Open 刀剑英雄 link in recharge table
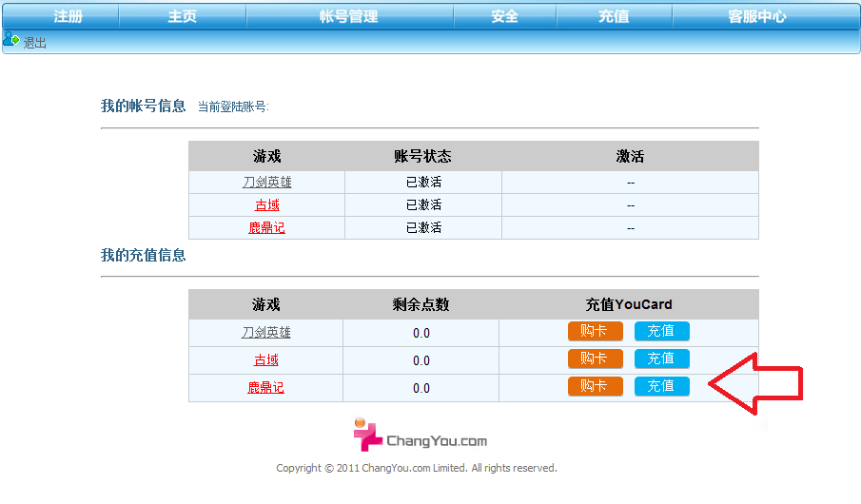 [x=265, y=332]
